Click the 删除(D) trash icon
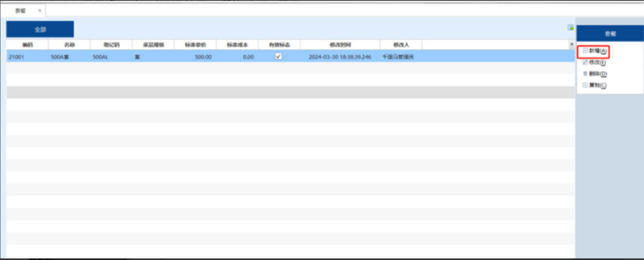This screenshot has height=260, width=644. [x=585, y=74]
